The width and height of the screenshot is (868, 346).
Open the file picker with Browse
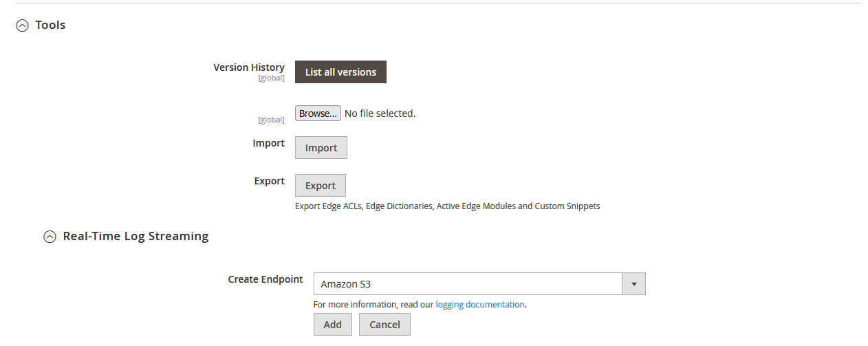click(318, 113)
